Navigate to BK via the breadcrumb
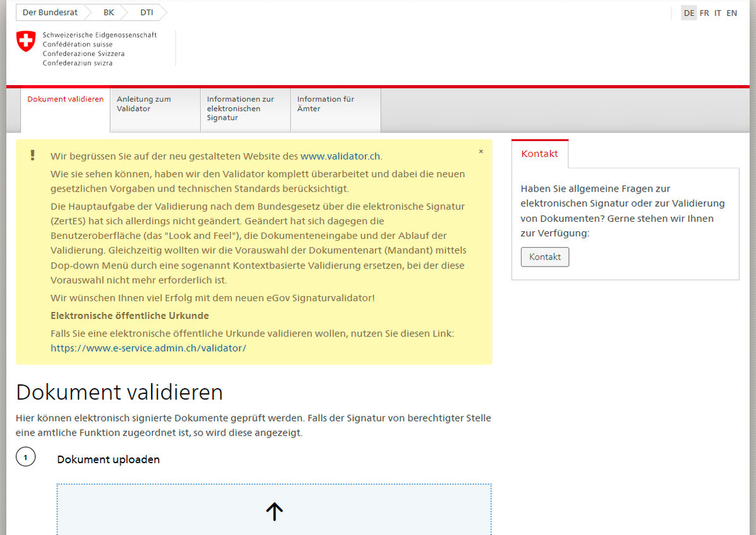756x535 pixels. click(108, 12)
